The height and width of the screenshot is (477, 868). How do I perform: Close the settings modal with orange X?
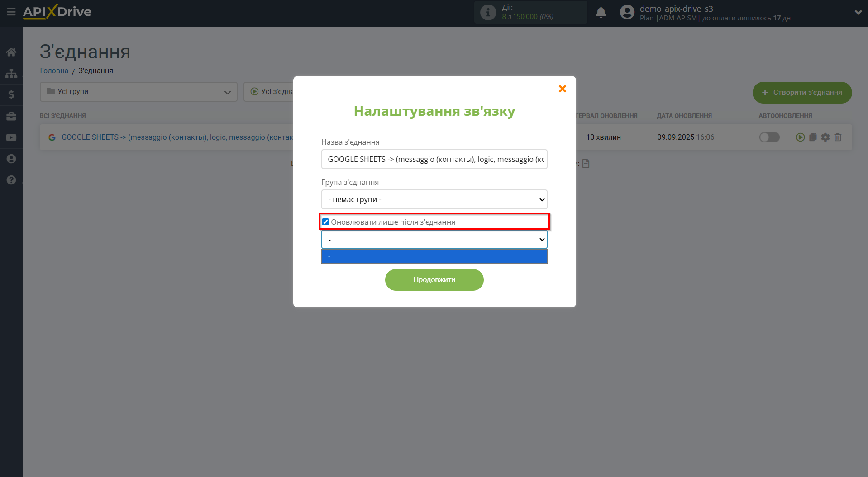pyautogui.click(x=562, y=89)
